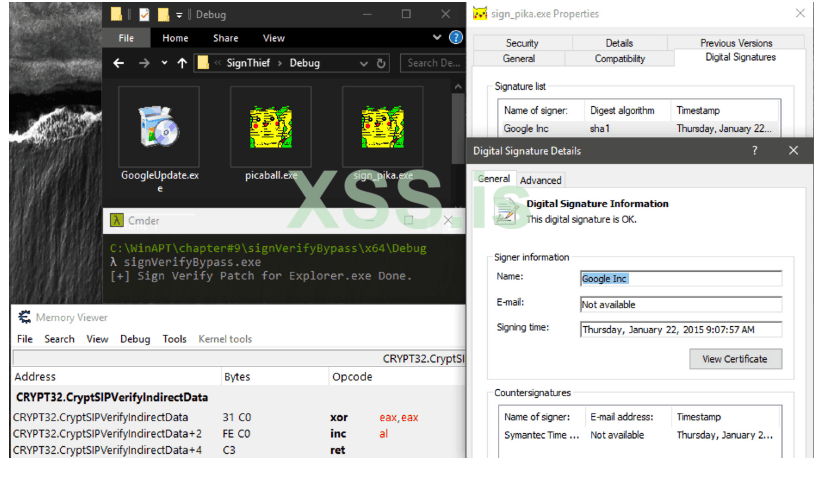Click the E-mail field Not available

coord(681,304)
